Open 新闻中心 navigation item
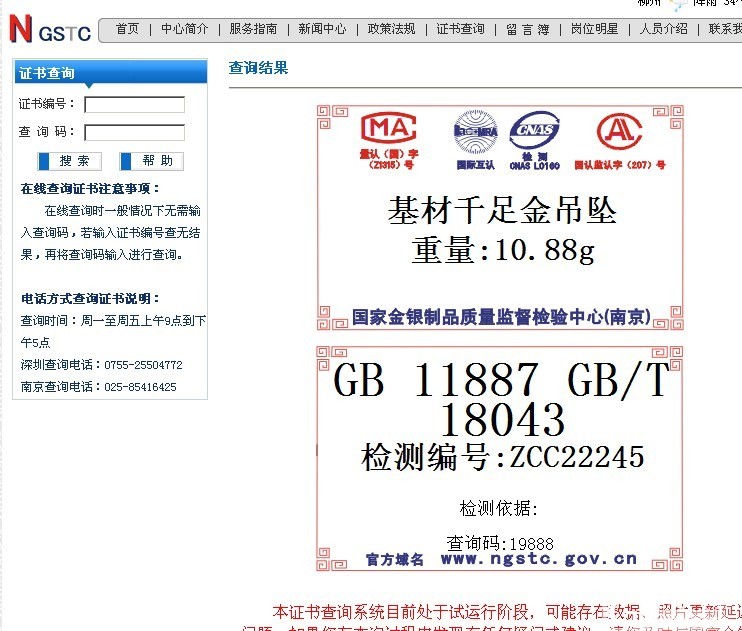 322,29
